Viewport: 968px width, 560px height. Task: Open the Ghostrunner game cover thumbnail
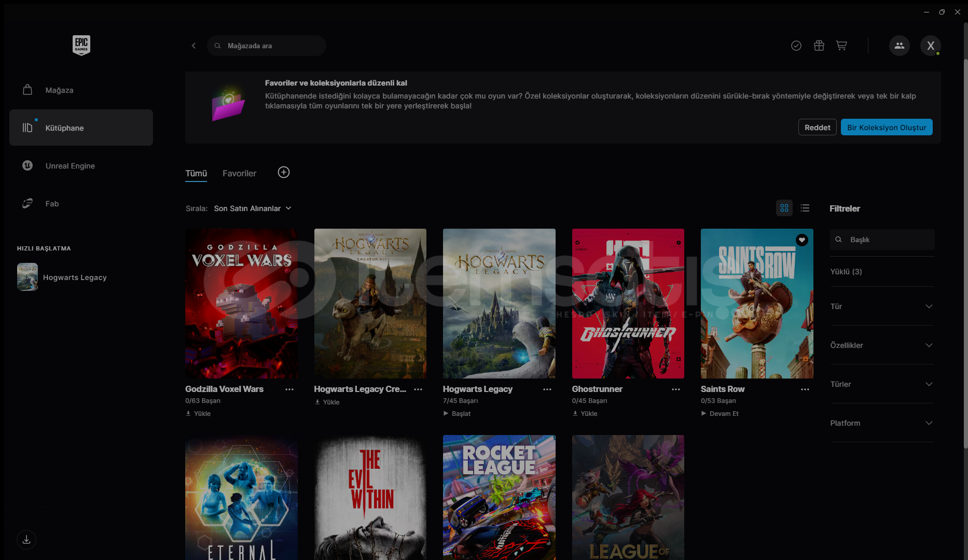pos(628,303)
